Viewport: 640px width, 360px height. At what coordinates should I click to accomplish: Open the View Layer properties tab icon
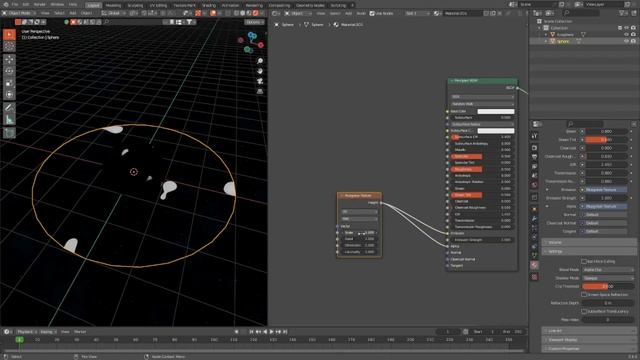535,167
